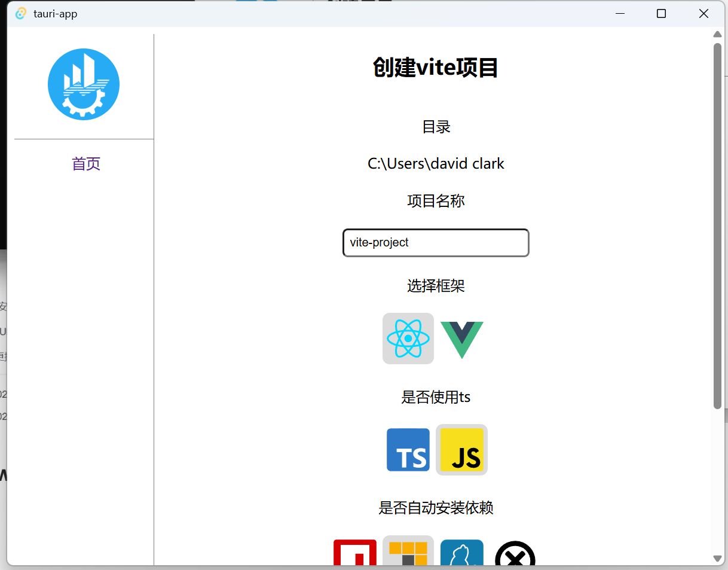Click the 项目名称 label
Viewport: 728px width, 570px height.
(x=436, y=201)
